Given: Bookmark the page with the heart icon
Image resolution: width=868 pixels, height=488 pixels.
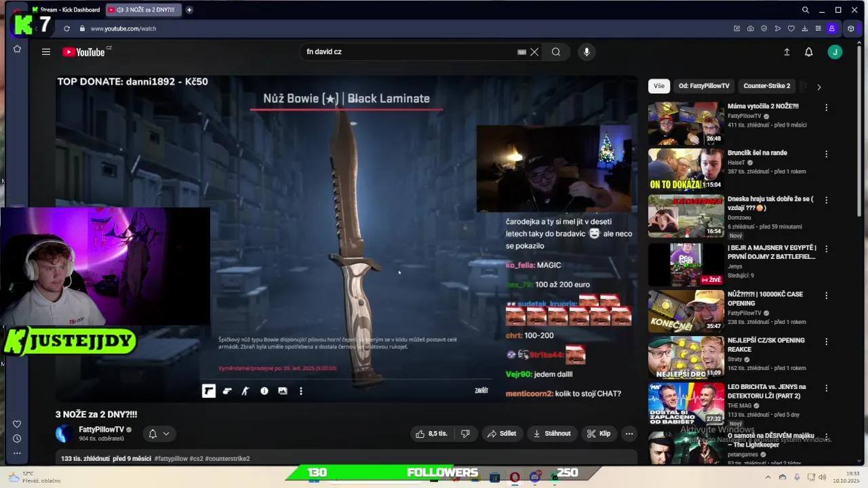Looking at the screenshot, I should tap(791, 28).
